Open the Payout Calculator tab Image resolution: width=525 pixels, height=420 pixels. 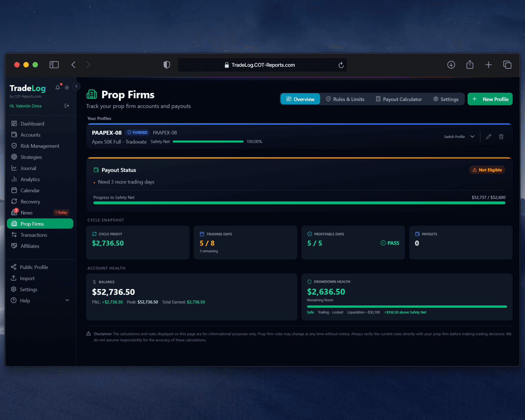(x=399, y=99)
